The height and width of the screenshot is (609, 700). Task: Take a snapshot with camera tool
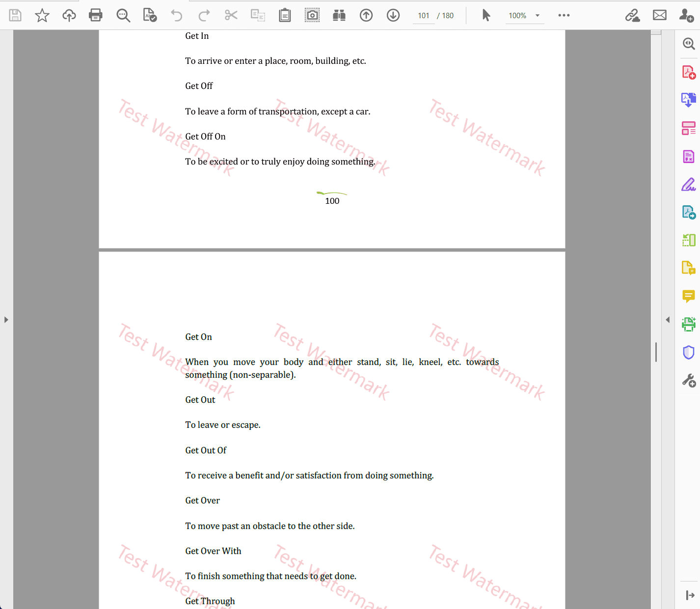(312, 15)
